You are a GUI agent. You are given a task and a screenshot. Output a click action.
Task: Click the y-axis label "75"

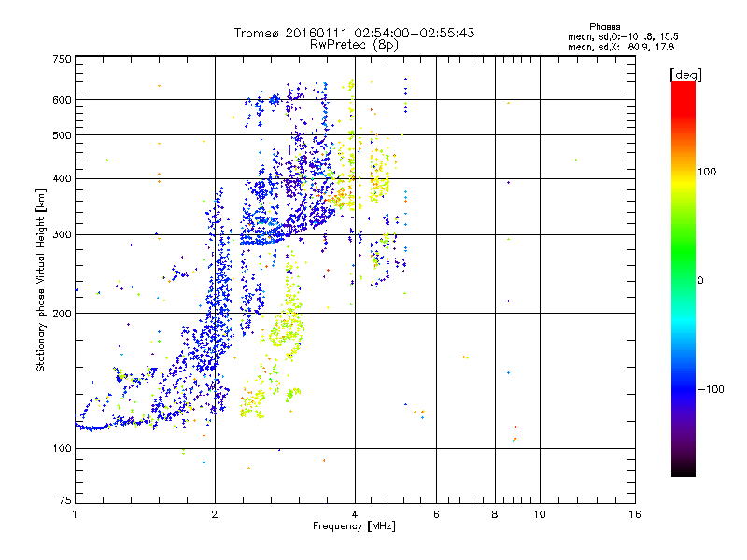point(65,500)
